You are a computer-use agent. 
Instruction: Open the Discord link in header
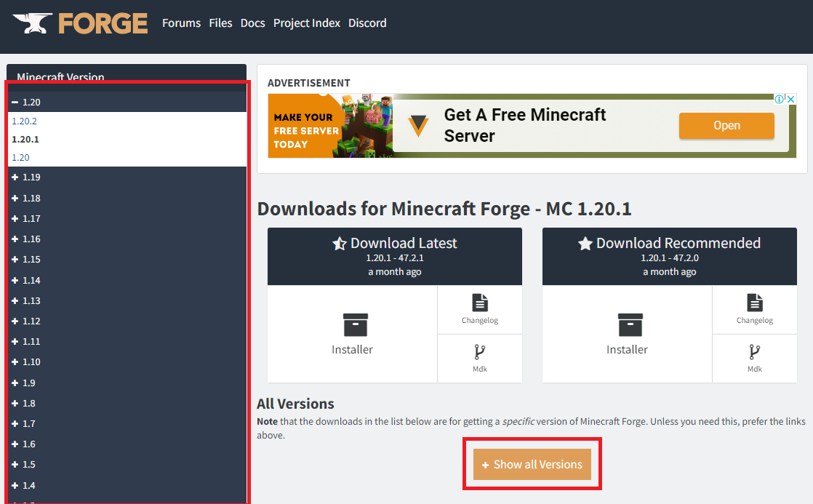click(x=367, y=23)
